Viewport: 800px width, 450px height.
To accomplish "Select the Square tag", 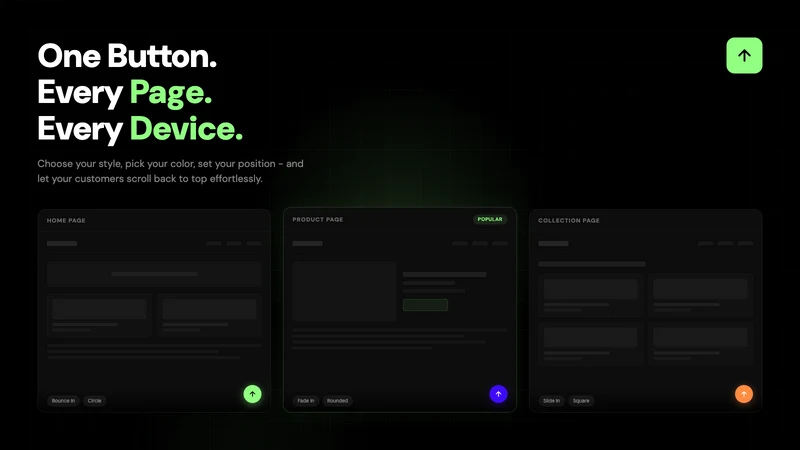I will click(581, 401).
